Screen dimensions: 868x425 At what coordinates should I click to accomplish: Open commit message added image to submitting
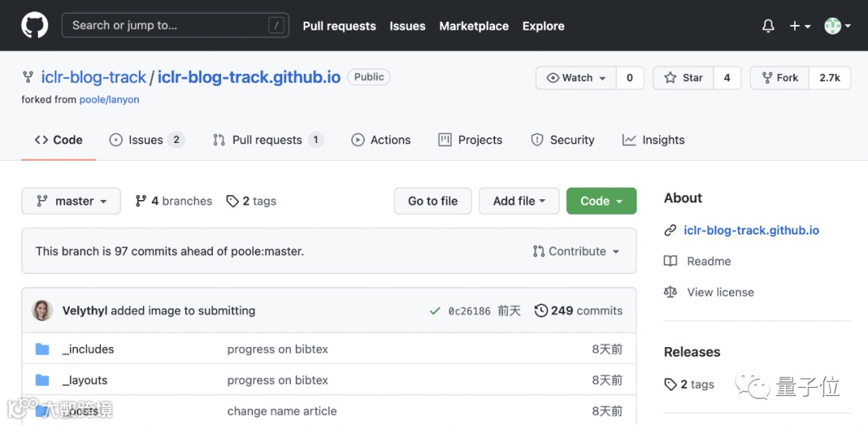tap(183, 310)
